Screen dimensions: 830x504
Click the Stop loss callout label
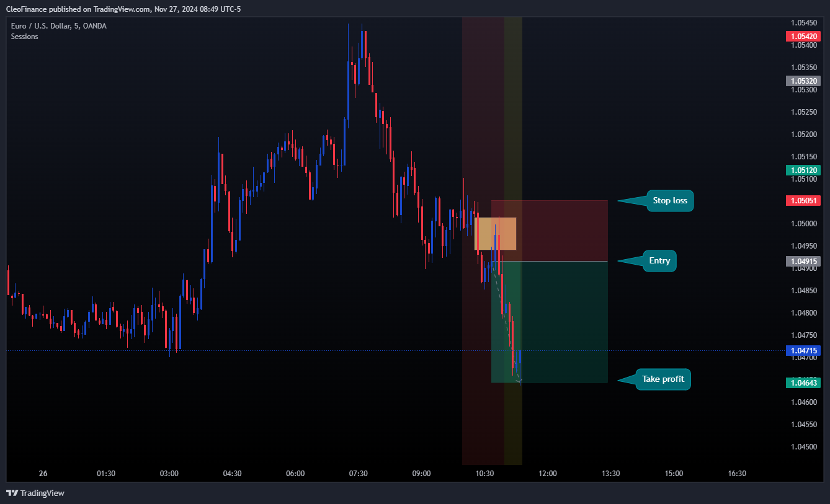670,200
